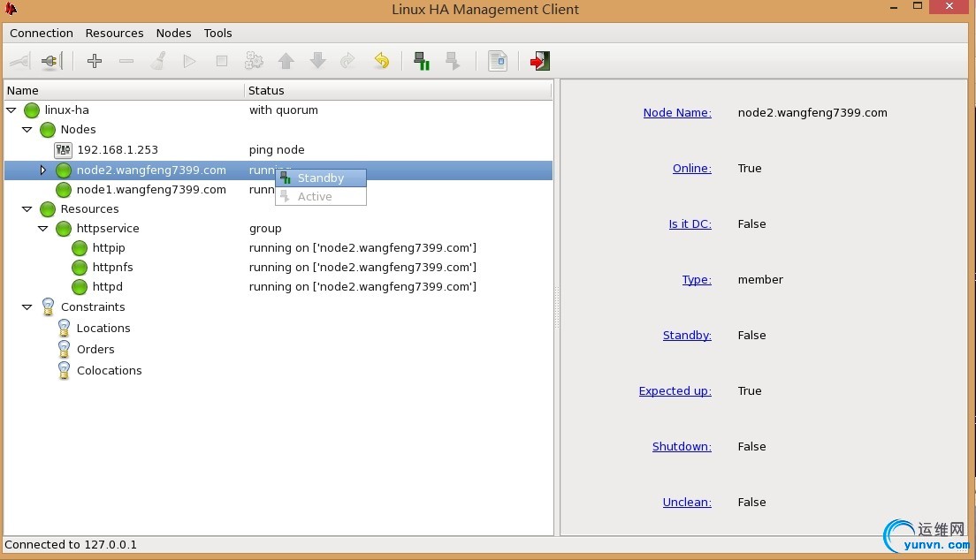The width and height of the screenshot is (976, 560).
Task: Expand the node2.wangfeng7399.com node
Action: (42, 170)
